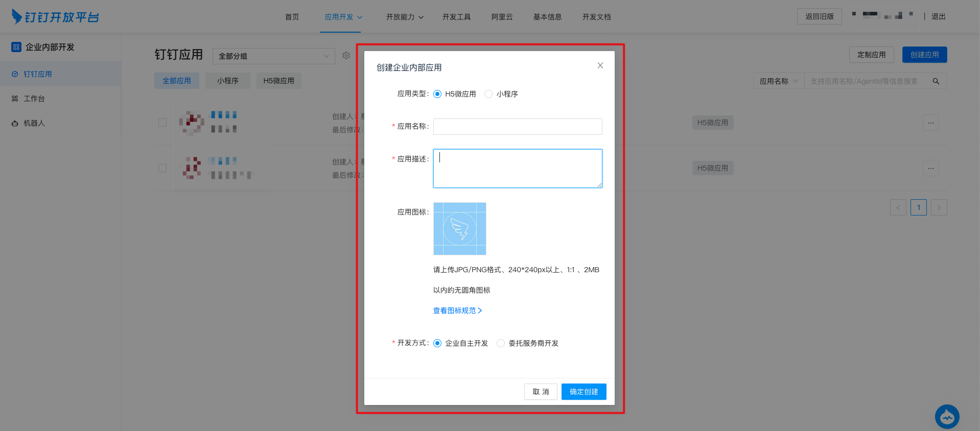This screenshot has height=431, width=980.
Task: Click the first app's pixelated icon
Action: [192, 123]
